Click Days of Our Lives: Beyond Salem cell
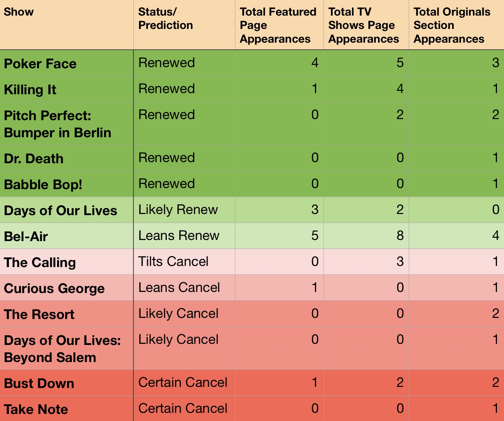This screenshot has height=421, width=504. pyautogui.click(x=67, y=349)
